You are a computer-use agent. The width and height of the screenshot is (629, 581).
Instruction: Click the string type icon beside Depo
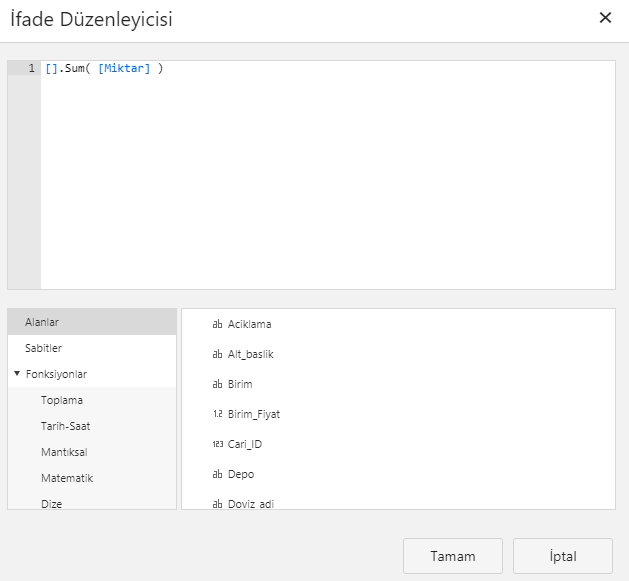pyautogui.click(x=217, y=474)
